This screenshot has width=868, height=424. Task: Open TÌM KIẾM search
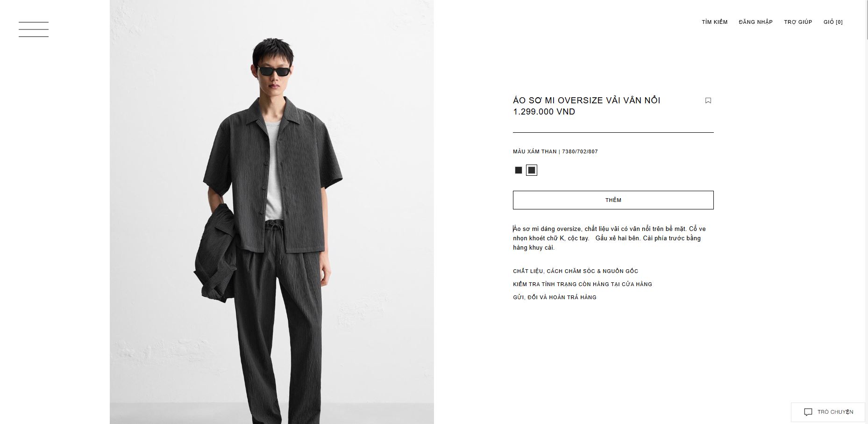[x=715, y=22]
